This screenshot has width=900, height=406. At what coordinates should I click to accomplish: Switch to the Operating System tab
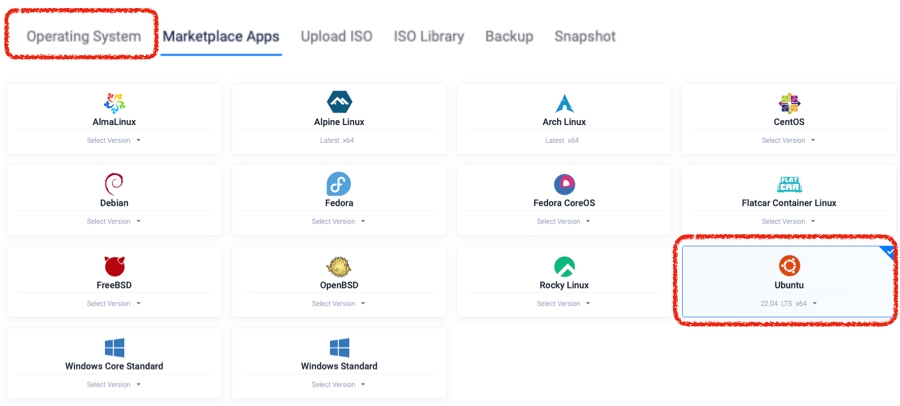[x=84, y=36]
